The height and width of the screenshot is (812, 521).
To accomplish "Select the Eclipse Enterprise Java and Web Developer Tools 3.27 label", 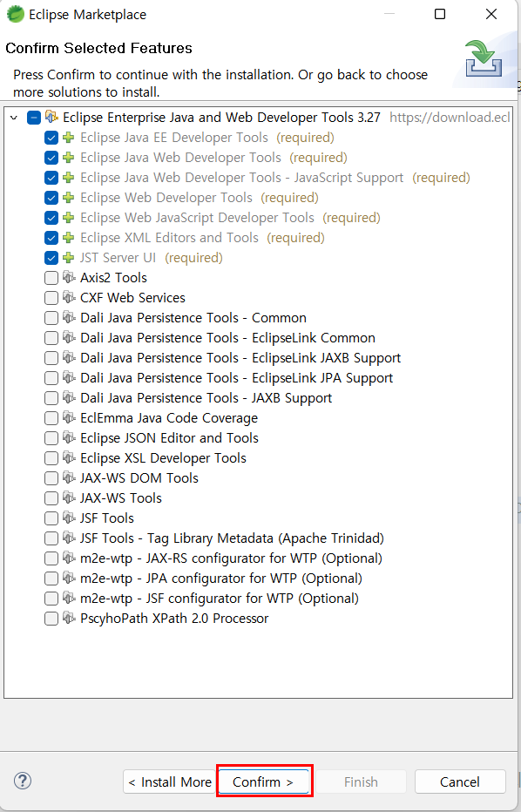I will (x=221, y=118).
